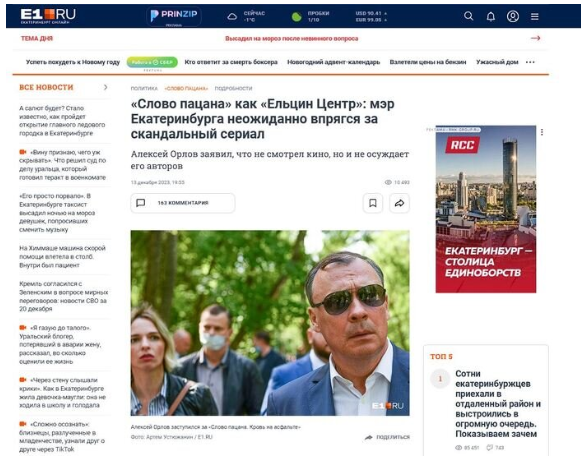Click the share arrow icon beside bookmark

[399, 203]
